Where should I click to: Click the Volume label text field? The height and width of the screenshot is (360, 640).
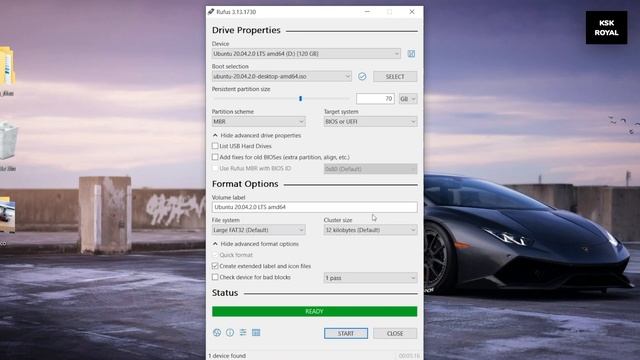(314, 207)
